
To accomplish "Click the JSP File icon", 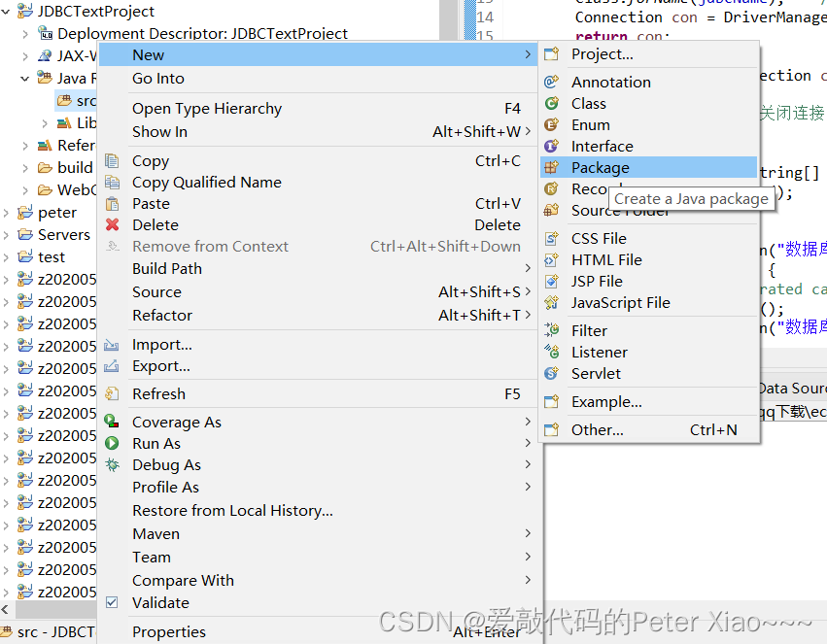I will coord(551,282).
